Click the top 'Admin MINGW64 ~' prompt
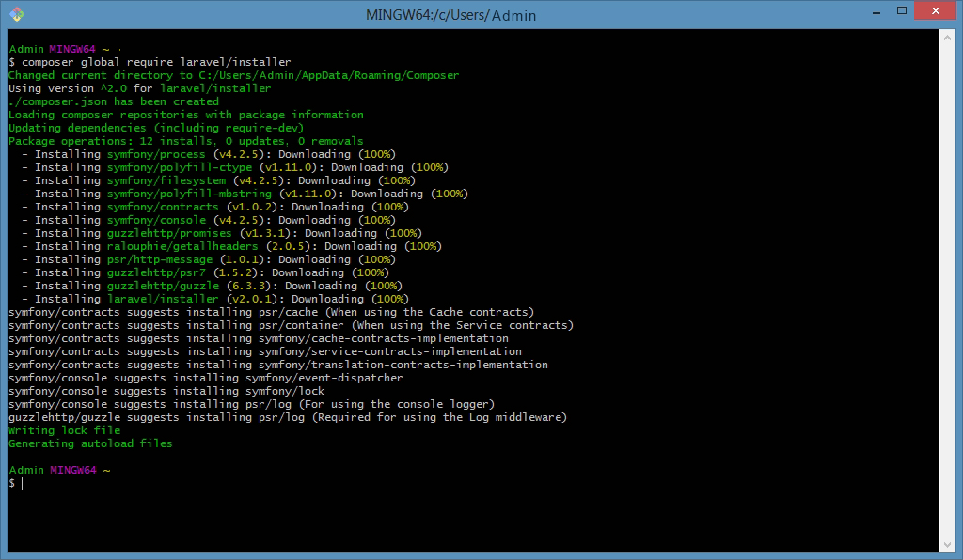This screenshot has width=963, height=560. 59,49
